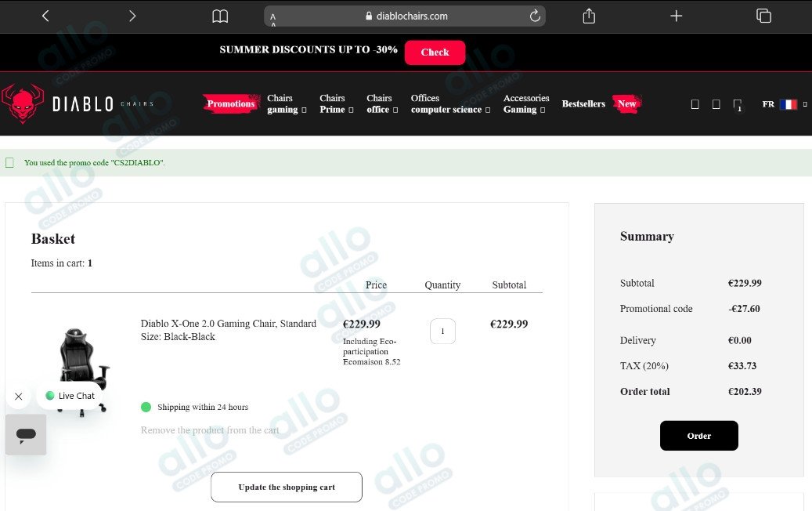Screen dimensions: 812x511
Task: Click Including Eco-participation note
Action: pos(371,351)
